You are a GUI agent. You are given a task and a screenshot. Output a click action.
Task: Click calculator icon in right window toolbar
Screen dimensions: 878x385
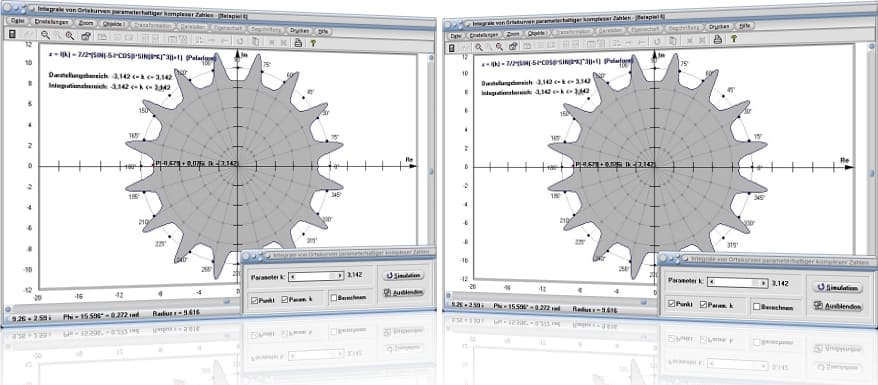(x=452, y=48)
